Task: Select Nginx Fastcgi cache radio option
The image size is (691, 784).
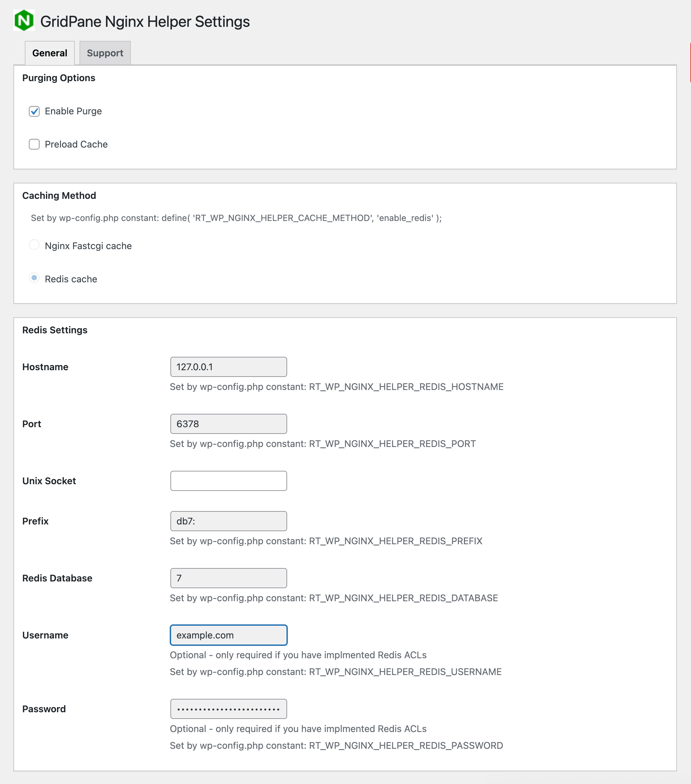Action: (x=34, y=245)
